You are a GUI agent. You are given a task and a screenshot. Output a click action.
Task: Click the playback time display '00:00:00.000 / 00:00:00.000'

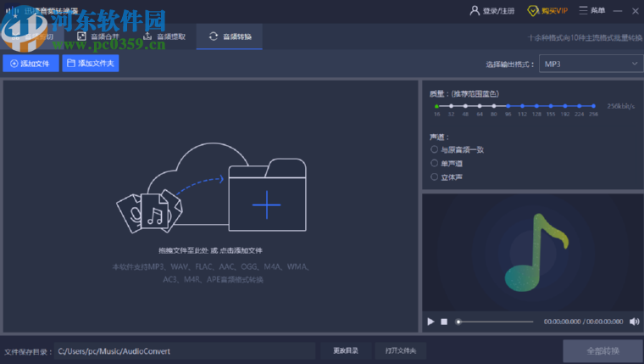point(583,322)
